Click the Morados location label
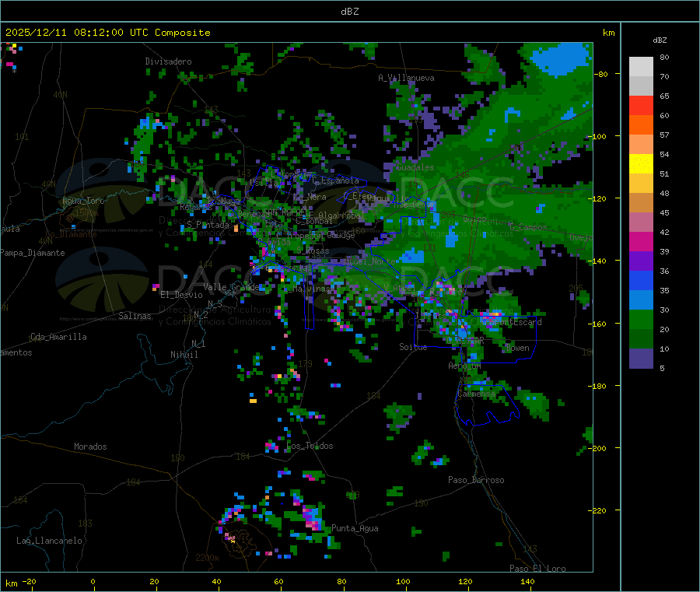 click(x=90, y=447)
